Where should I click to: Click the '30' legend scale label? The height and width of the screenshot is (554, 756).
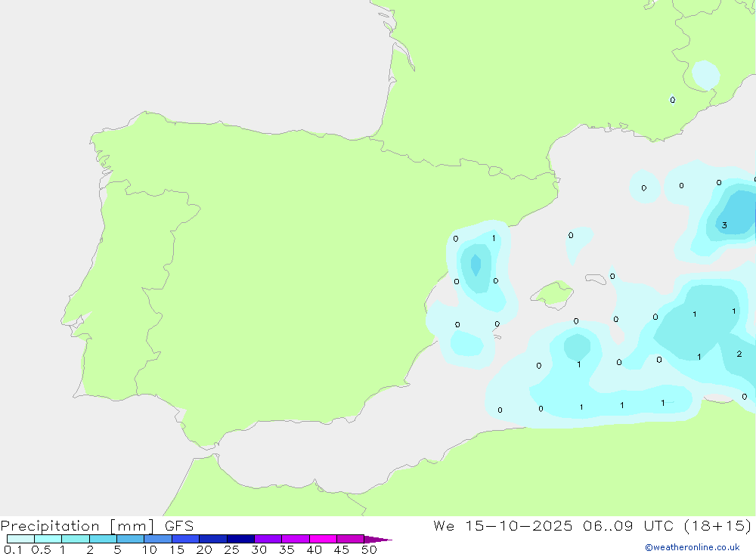point(259,549)
